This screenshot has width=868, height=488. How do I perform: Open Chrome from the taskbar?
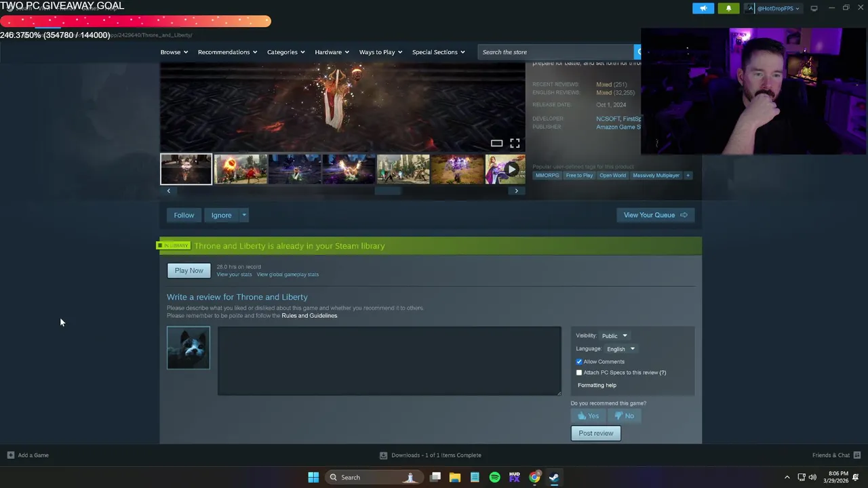tap(534, 477)
